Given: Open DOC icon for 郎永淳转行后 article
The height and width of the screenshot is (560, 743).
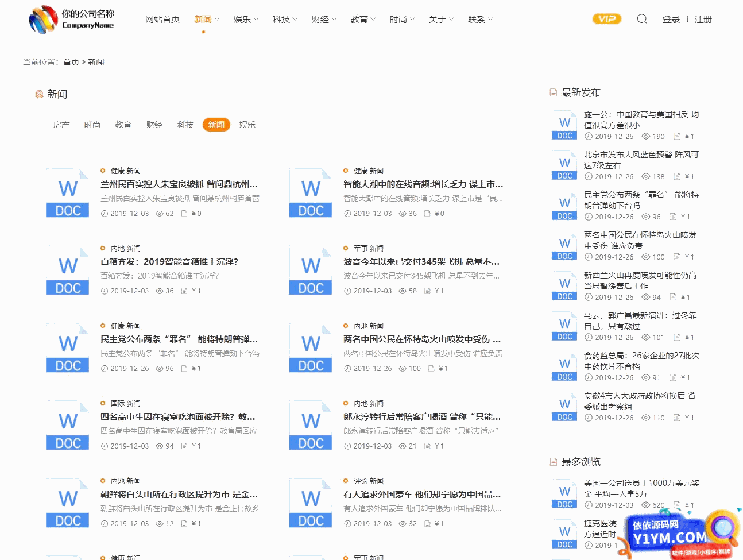Looking at the screenshot, I should coord(311,426).
